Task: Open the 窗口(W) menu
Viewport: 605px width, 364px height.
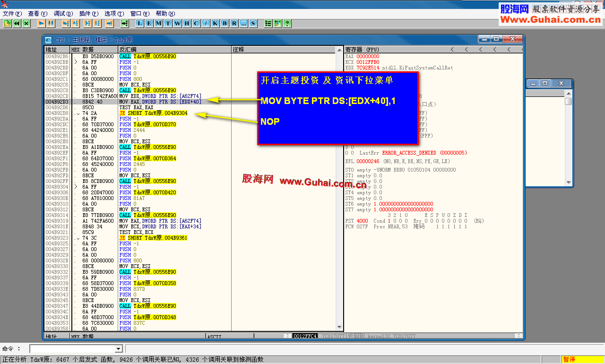Action: click(140, 14)
